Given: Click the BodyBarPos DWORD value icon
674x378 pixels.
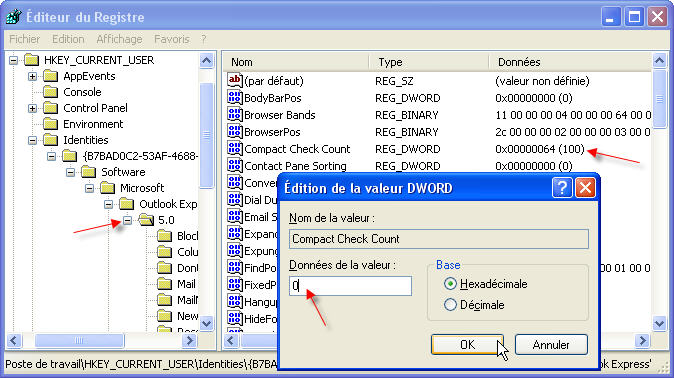Looking at the screenshot, I should 235,97.
